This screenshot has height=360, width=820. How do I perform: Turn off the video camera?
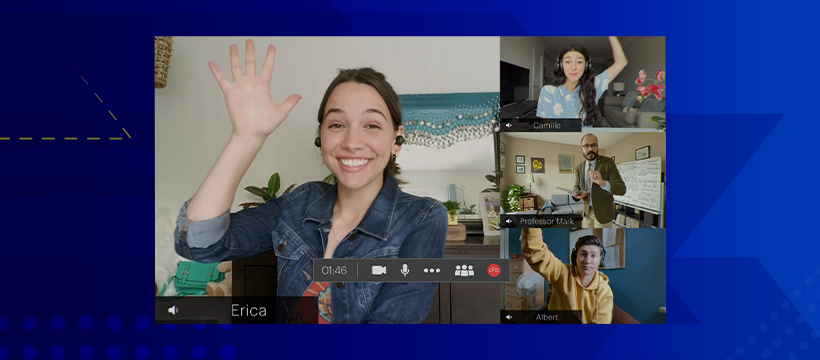coord(379,270)
